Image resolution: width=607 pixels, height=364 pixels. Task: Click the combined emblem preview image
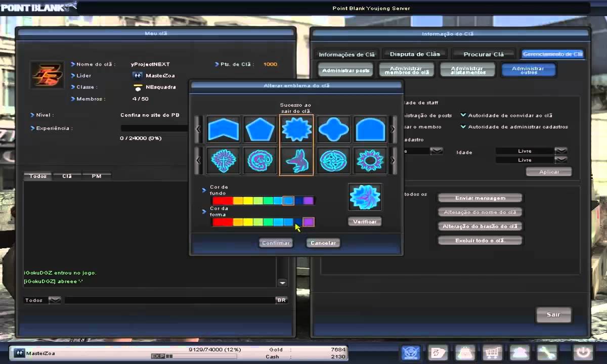coord(365,197)
